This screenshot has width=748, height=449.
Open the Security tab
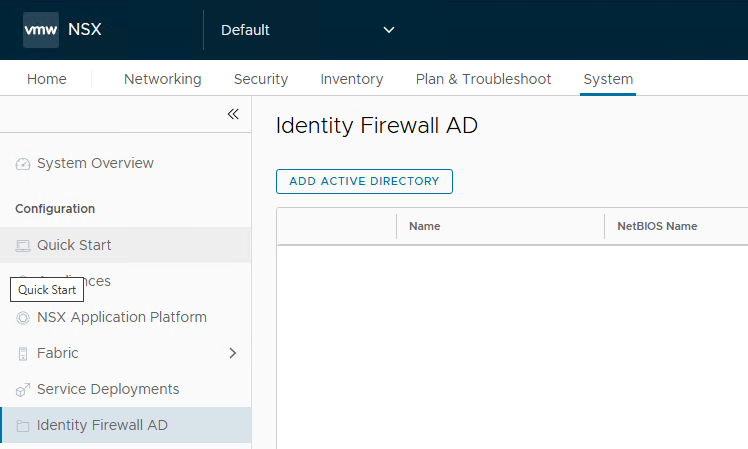point(261,79)
